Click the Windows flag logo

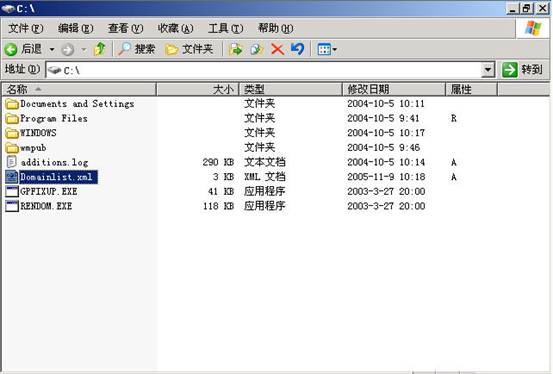click(x=533, y=28)
